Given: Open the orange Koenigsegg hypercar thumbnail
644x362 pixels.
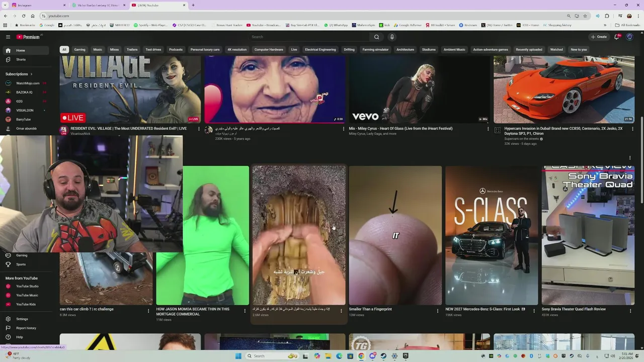Looking at the screenshot, I should [563, 89].
